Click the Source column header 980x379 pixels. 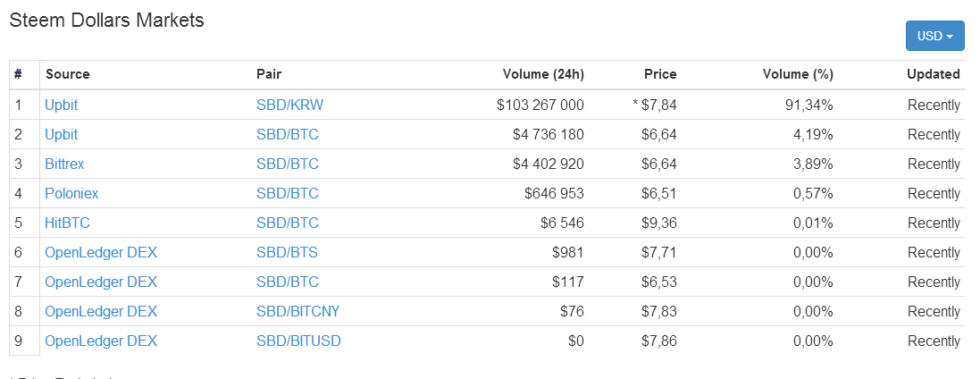pyautogui.click(x=68, y=74)
